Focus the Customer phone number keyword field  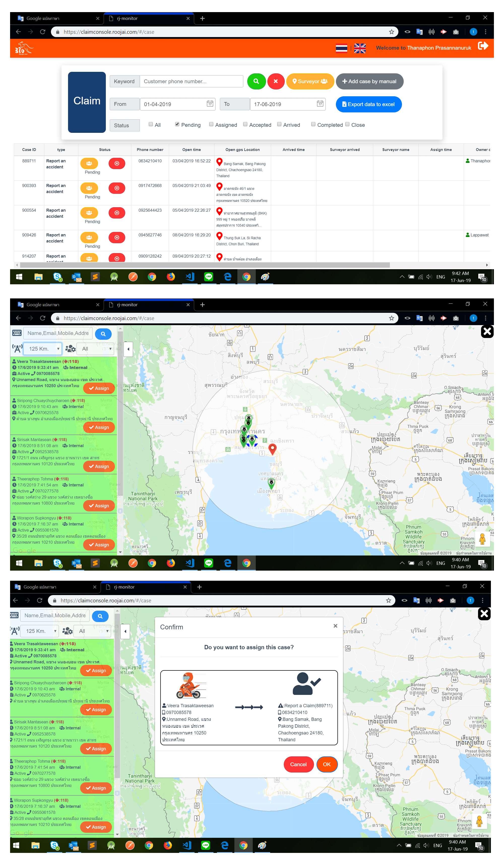[192, 81]
